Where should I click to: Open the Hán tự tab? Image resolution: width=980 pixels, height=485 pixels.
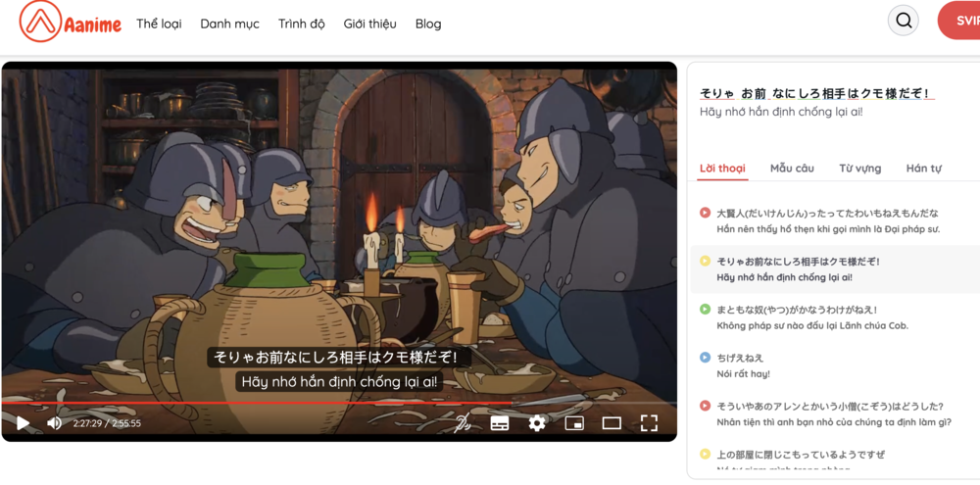(x=923, y=169)
